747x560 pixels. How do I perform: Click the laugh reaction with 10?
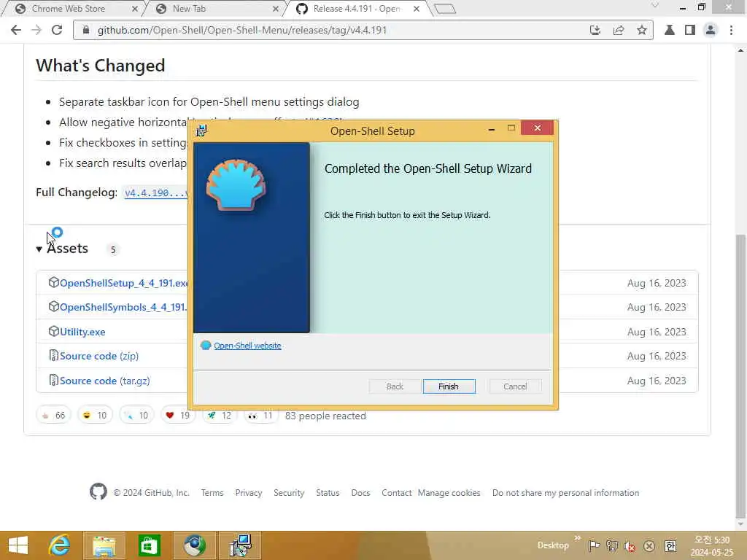95,415
